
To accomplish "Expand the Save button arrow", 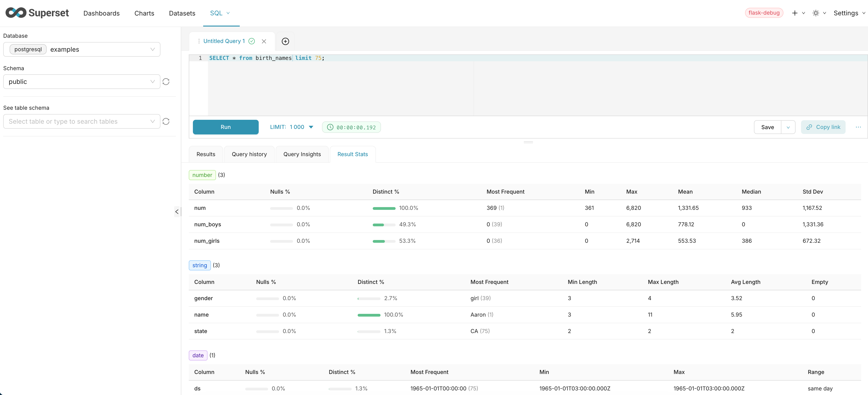I will [x=788, y=127].
